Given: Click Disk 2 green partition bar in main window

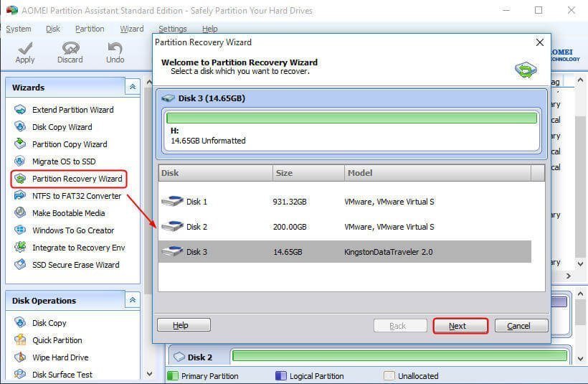Looking at the screenshot, I should [399, 355].
